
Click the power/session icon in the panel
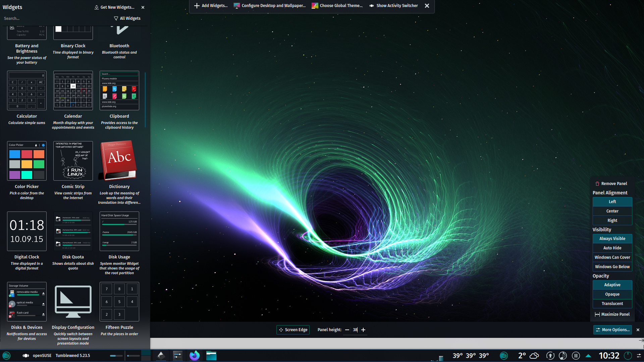pyautogui.click(x=628, y=356)
